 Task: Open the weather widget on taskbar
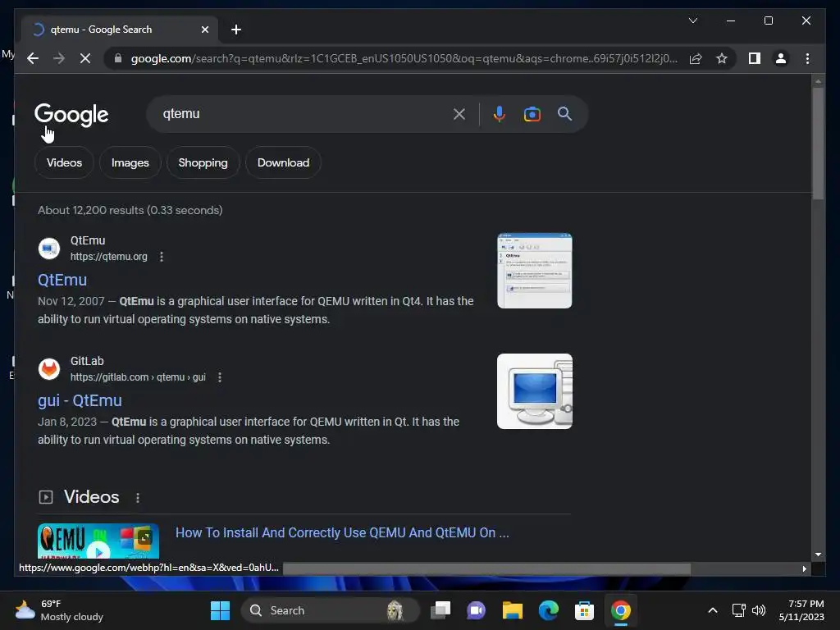[59, 610]
